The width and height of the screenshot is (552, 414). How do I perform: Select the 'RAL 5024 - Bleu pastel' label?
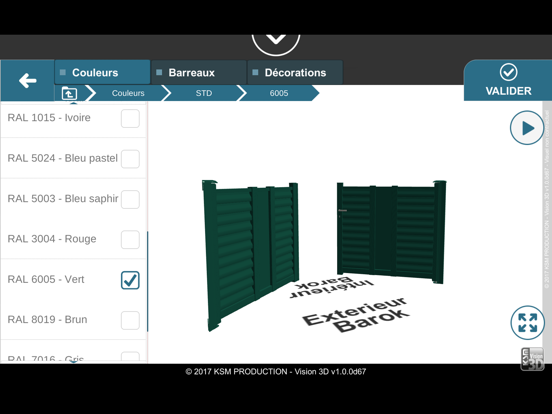(63, 158)
